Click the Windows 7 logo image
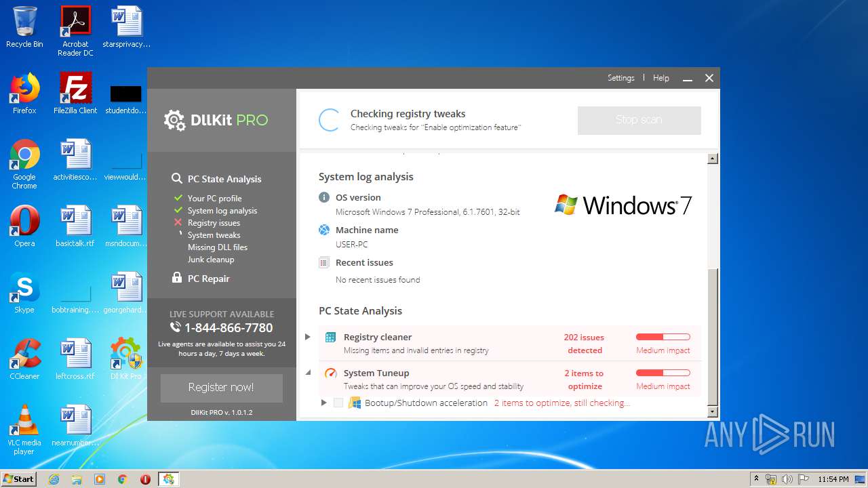 click(623, 205)
